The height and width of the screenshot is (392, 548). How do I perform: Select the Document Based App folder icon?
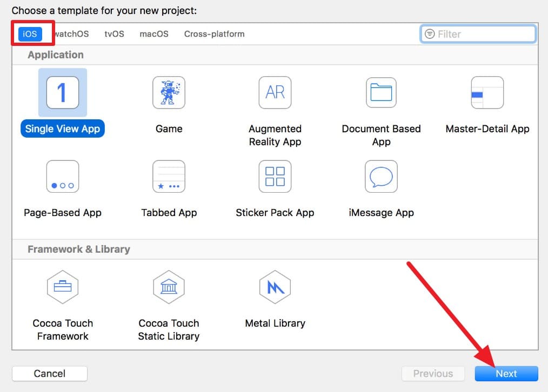(382, 92)
